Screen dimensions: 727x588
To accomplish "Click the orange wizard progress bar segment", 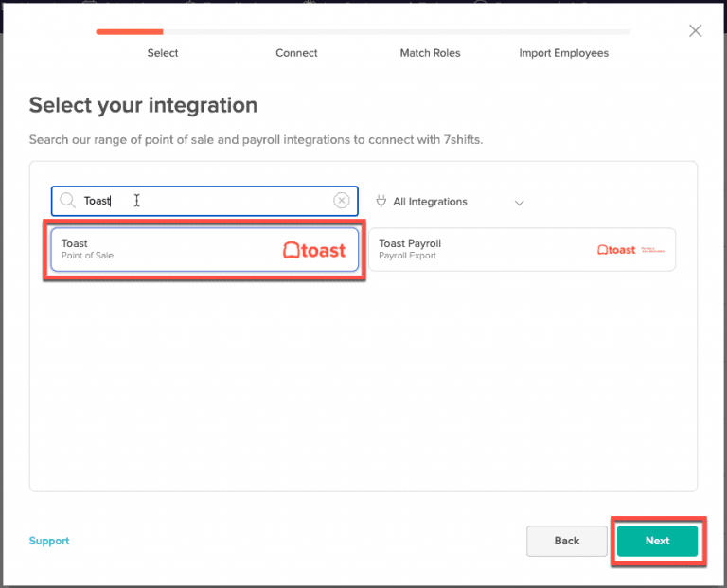I will [x=129, y=32].
